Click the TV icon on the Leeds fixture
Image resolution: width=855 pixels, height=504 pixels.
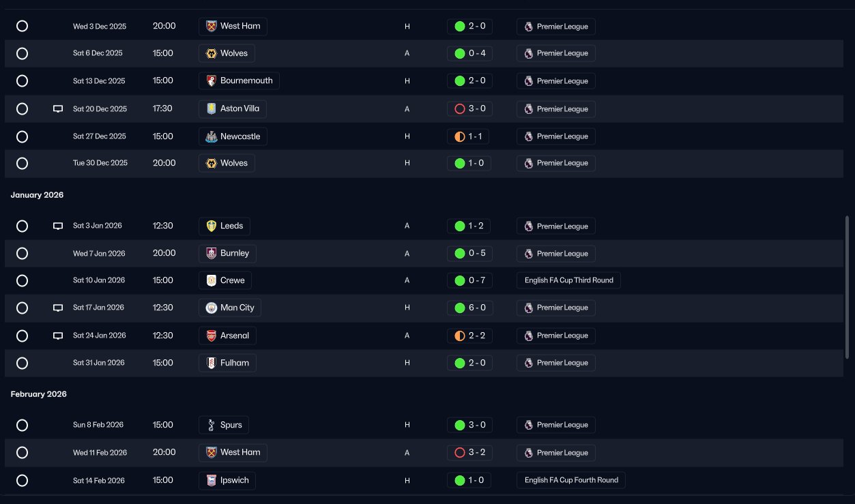point(58,226)
